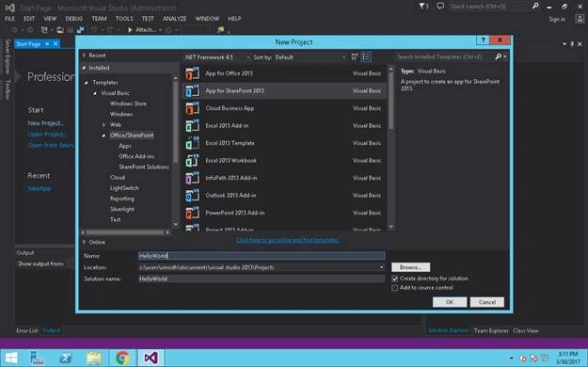Open the TOOLS menu
Image resolution: width=588 pixels, height=367 pixels.
(x=124, y=19)
